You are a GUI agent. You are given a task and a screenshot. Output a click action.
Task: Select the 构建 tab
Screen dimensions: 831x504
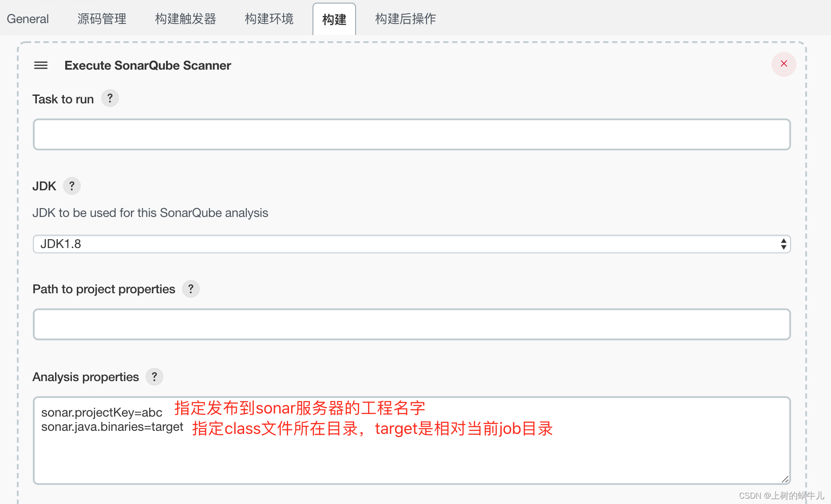(x=334, y=20)
